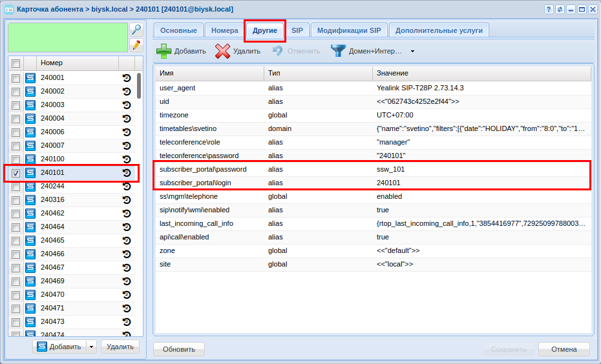Switch to the Номера tab
This screenshot has width=601, height=364.
coord(225,30)
